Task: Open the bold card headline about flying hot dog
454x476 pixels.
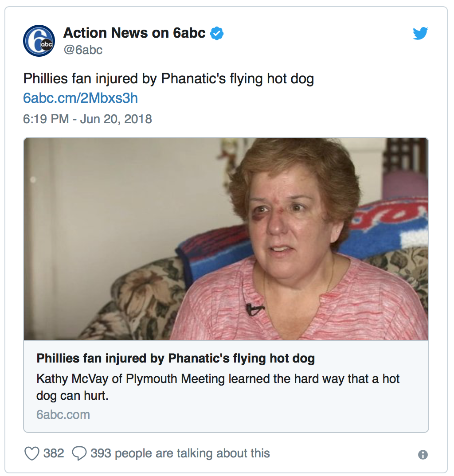Action: point(176,358)
